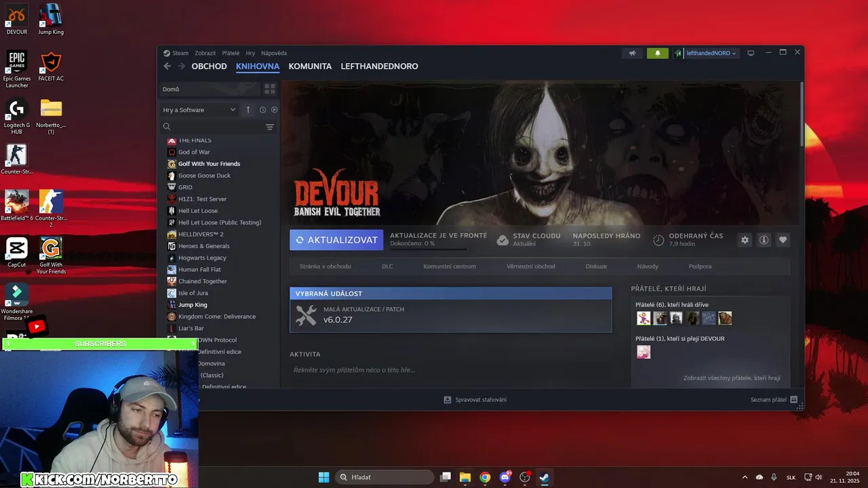This screenshot has height=488, width=868.
Task: Switch to the OBCHOD tab
Action: 209,66
